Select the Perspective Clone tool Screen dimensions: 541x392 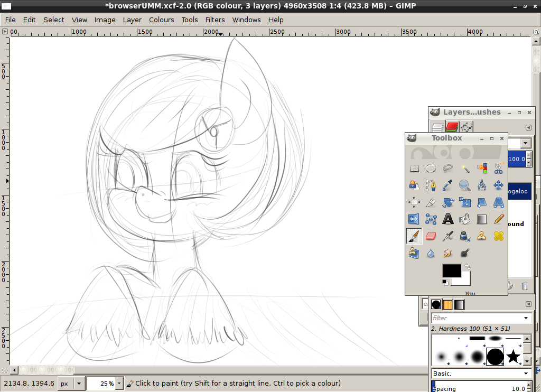[414, 253]
